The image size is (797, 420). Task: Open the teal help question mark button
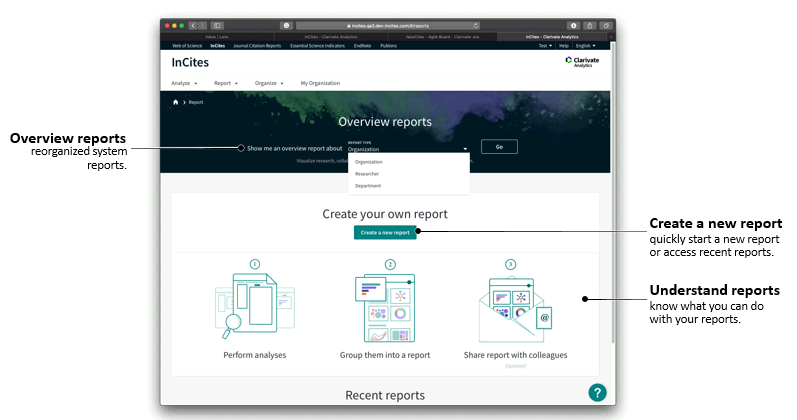point(597,393)
